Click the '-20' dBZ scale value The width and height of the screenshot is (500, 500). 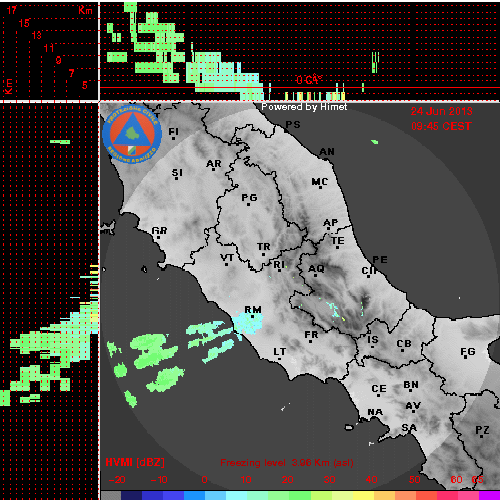click(117, 480)
